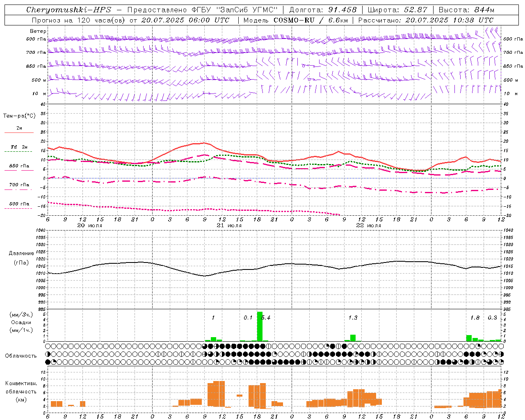Viewport: 525px width, 420px height.
Task: Select the elevation value 844м
Action: pos(484,10)
